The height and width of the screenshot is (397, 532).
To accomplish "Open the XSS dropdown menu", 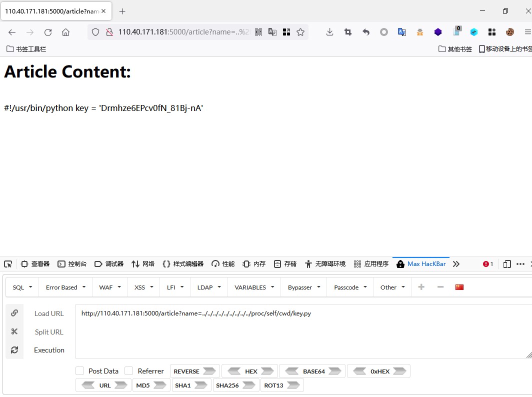I will [144, 287].
